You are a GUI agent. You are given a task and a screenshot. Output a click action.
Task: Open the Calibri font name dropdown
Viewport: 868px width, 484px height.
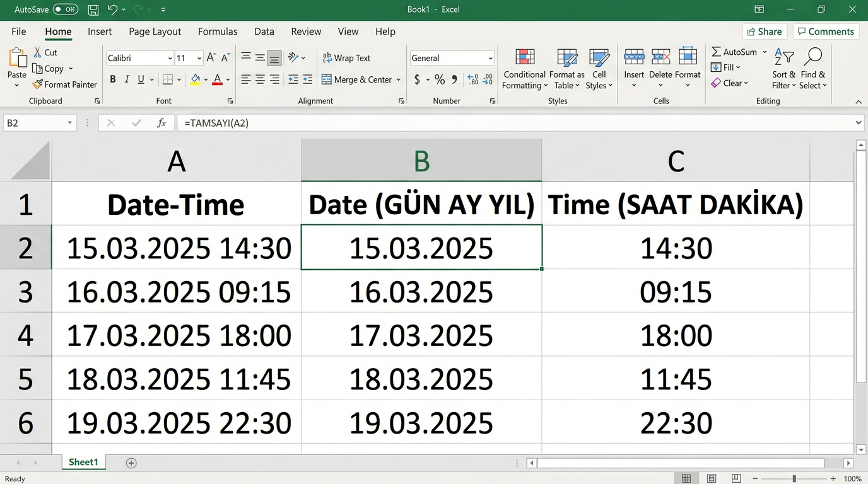click(170, 58)
